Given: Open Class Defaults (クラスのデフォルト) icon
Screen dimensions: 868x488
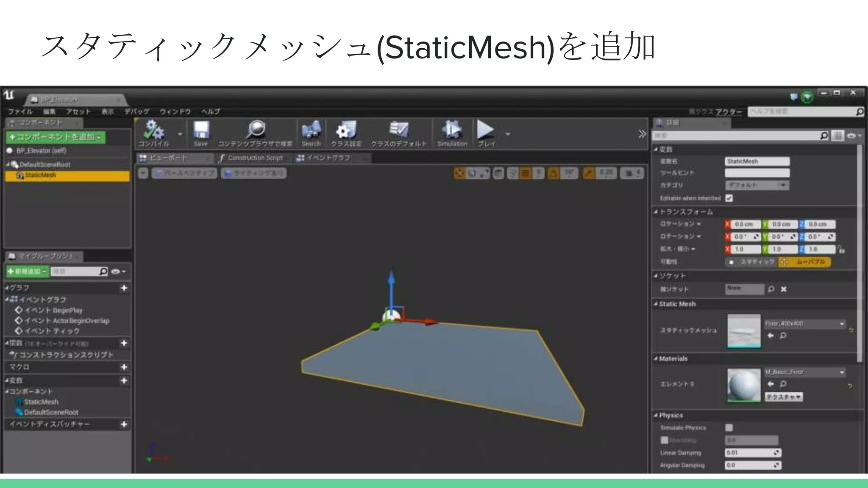Looking at the screenshot, I should 398,130.
